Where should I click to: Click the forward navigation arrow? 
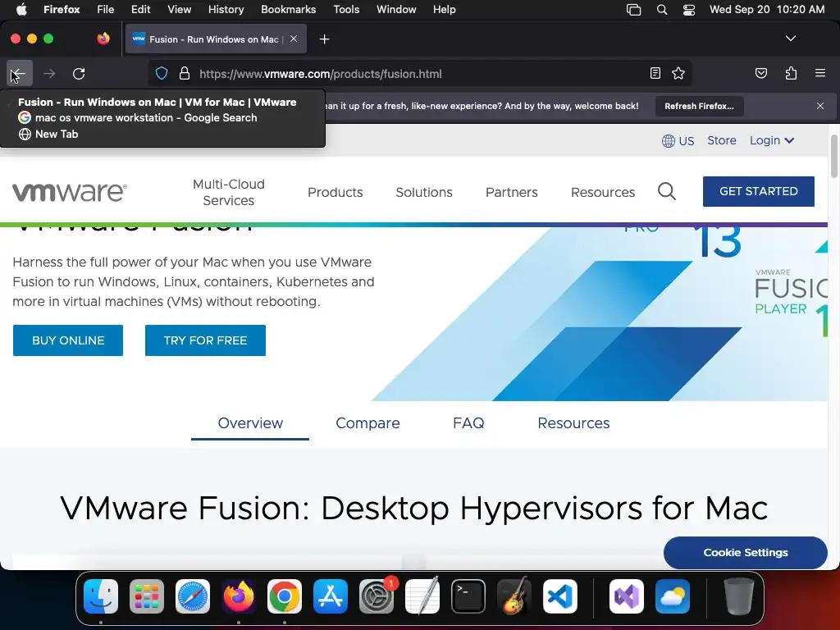[x=49, y=73]
